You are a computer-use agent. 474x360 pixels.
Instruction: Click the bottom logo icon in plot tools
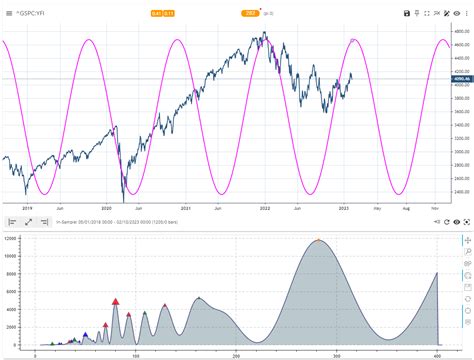468,322
